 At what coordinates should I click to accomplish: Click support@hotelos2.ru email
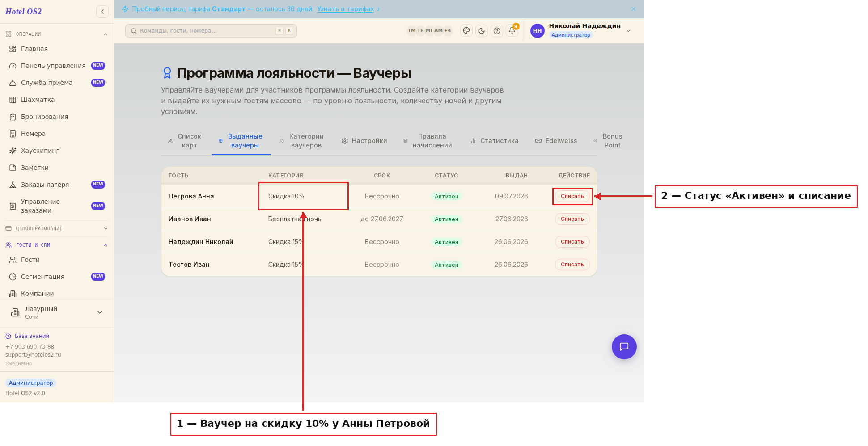coord(33,355)
